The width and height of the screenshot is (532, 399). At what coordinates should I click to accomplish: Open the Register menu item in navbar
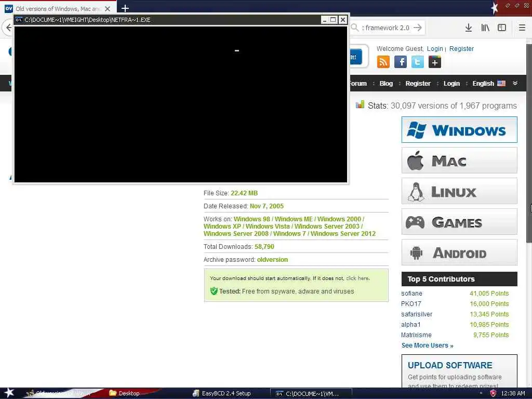pyautogui.click(x=418, y=84)
